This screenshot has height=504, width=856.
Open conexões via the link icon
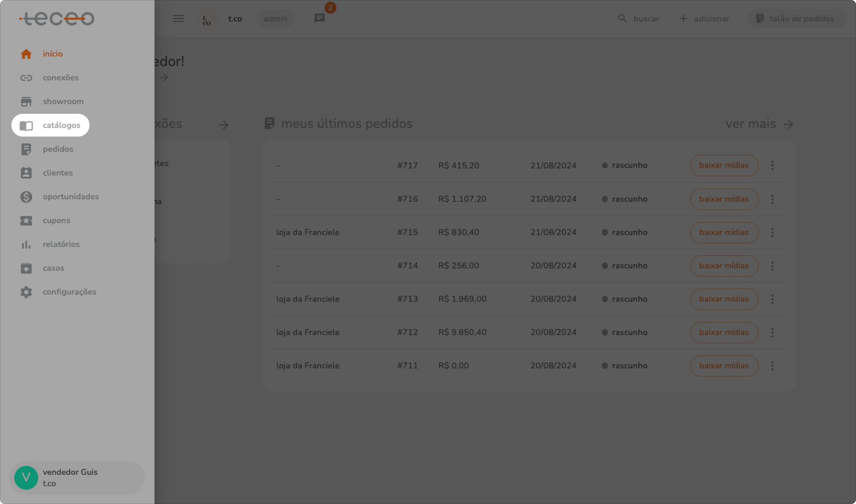tap(26, 78)
